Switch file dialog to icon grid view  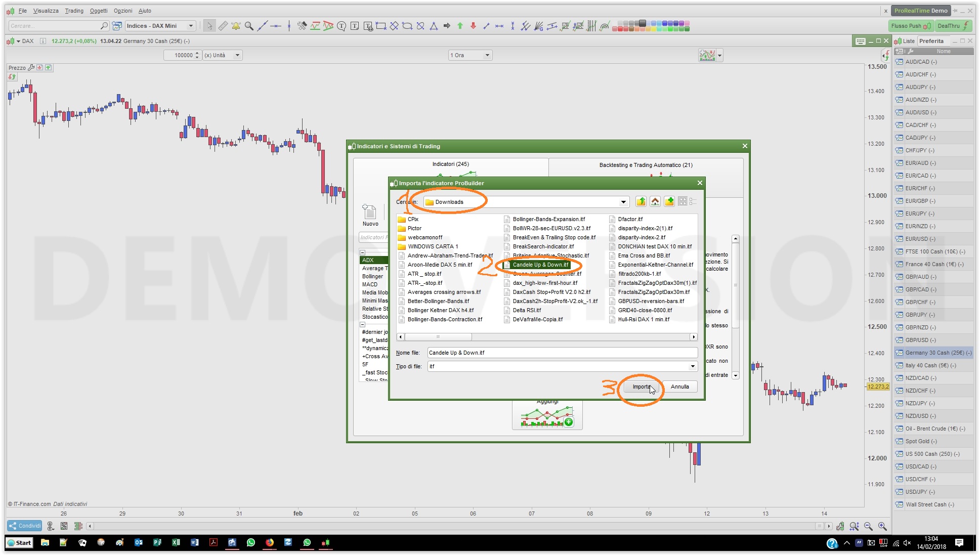pyautogui.click(x=683, y=201)
